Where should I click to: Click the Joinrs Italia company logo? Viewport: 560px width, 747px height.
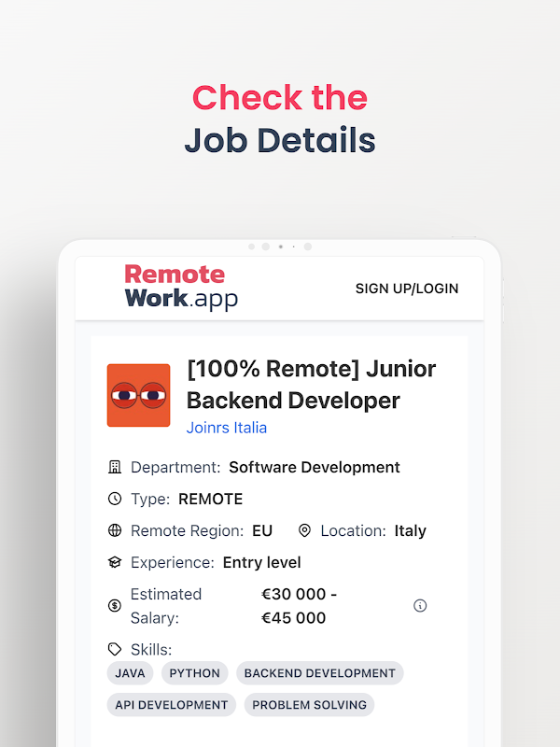pos(138,396)
